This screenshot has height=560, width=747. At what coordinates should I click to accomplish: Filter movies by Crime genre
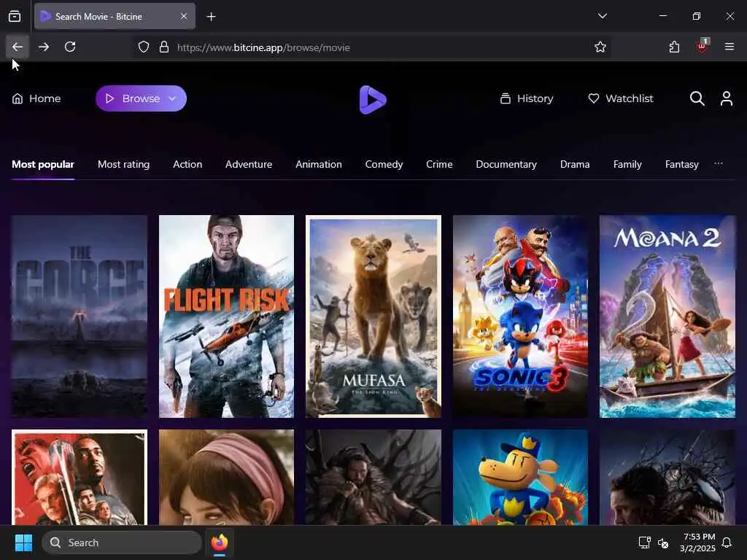439,164
